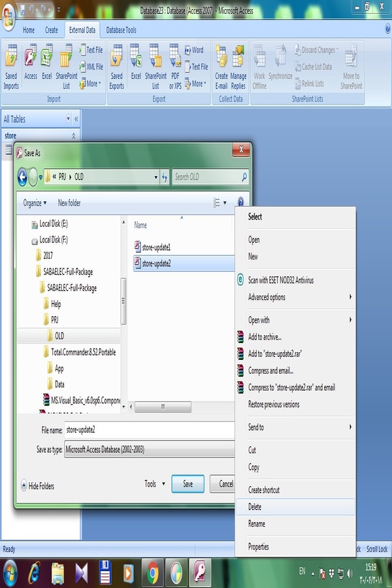
Task: Switch to the Home ribbon tab
Action: tap(29, 30)
